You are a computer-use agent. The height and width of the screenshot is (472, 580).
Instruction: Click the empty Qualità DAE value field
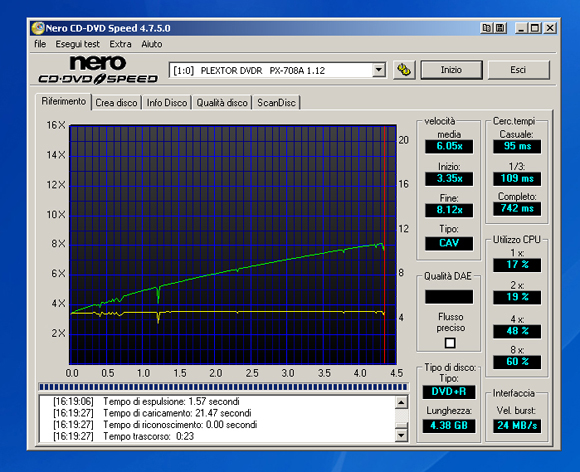pyautogui.click(x=449, y=297)
